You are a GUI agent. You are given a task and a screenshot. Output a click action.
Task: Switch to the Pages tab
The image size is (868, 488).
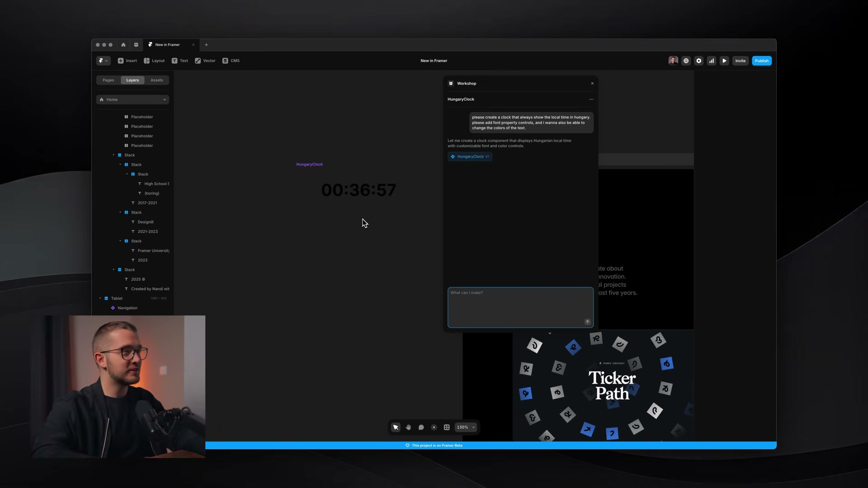[x=108, y=80]
